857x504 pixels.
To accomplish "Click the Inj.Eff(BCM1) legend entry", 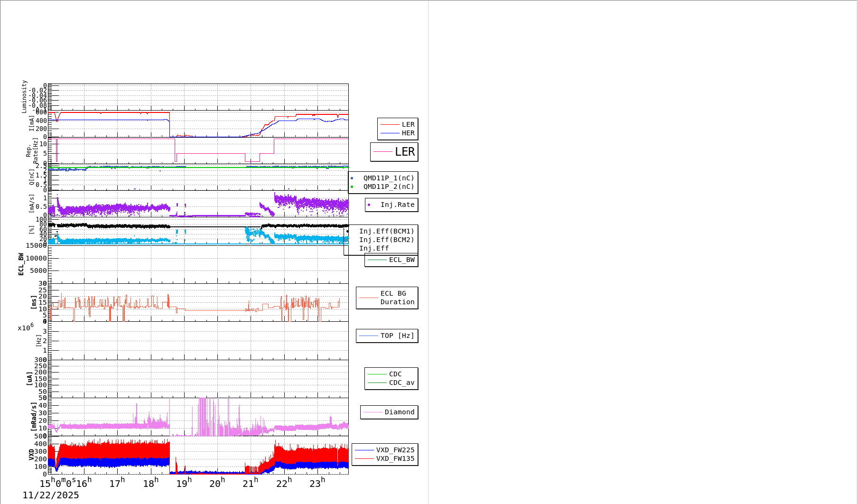I will pyautogui.click(x=386, y=232).
